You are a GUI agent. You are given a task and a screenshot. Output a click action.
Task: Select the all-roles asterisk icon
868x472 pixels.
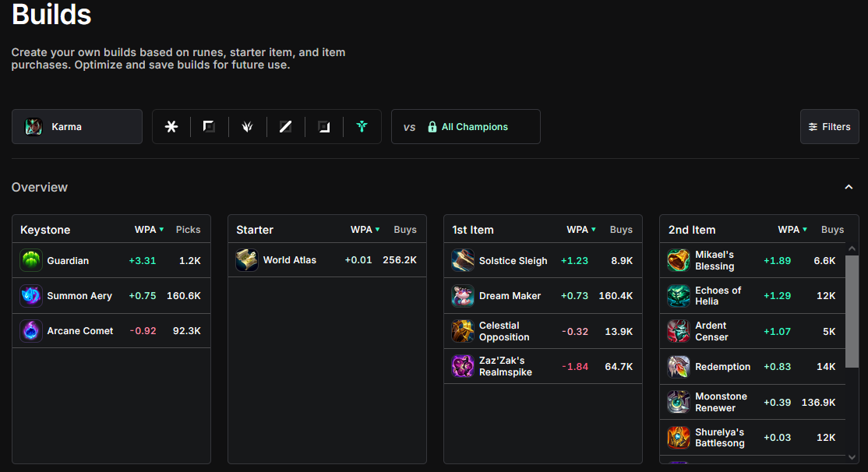click(171, 127)
